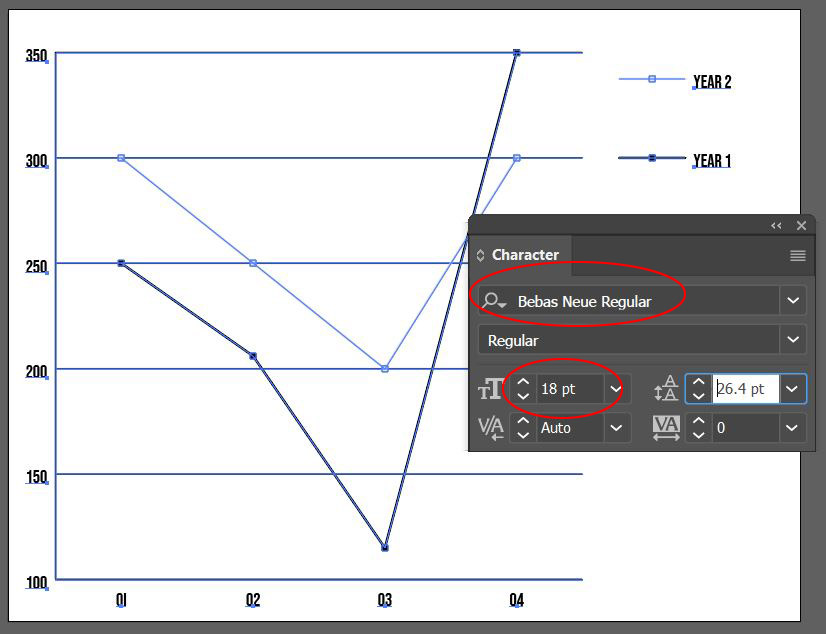Screen dimensions: 826x634
Task: Click the tracking VA icon
Action: click(x=666, y=428)
